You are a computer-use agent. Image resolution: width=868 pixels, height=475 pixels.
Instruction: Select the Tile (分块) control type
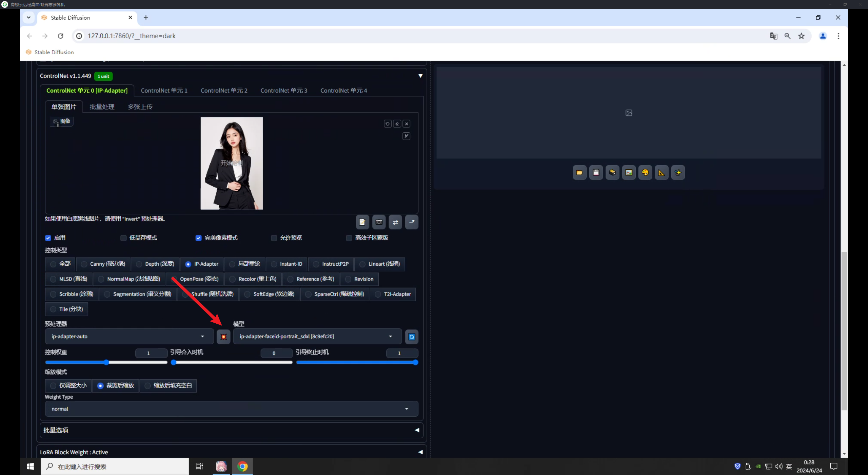point(66,309)
